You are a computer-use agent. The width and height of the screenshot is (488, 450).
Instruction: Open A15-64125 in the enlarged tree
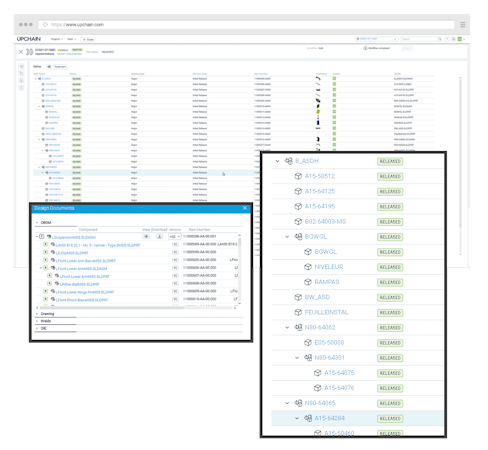tap(320, 191)
